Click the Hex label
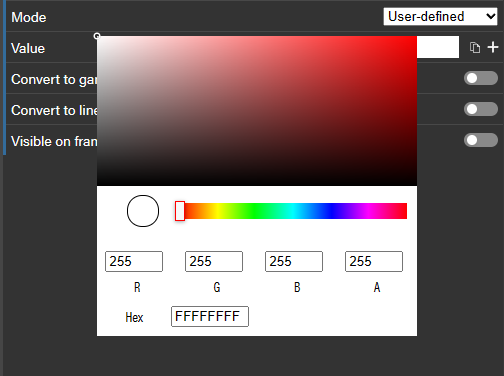Viewport: 504px width, 376px height. pos(134,317)
